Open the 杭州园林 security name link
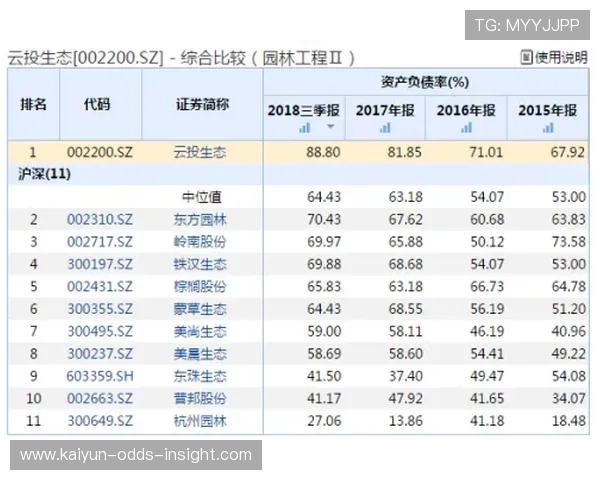 (200, 421)
